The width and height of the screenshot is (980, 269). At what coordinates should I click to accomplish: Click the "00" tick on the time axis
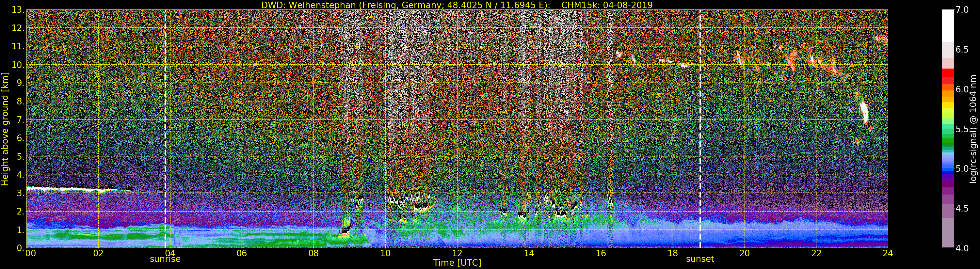[x=30, y=253]
